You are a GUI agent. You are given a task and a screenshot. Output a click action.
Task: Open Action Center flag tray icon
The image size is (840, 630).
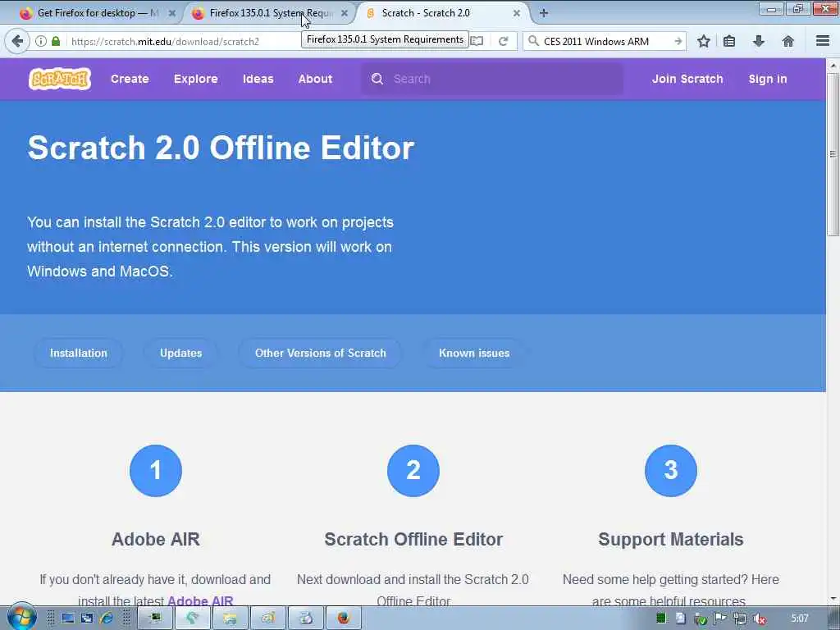click(719, 619)
